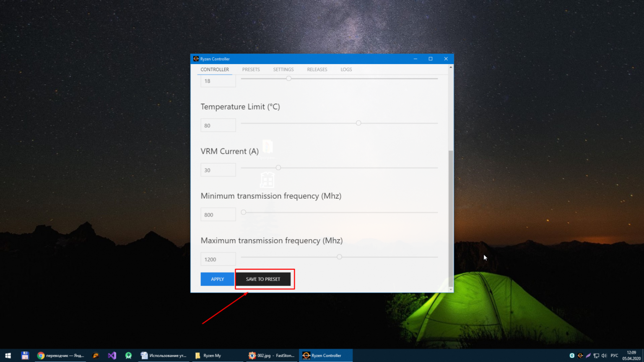Click the Maximum transmission frequency (Mhz) label
644x362 pixels.
tap(272, 241)
